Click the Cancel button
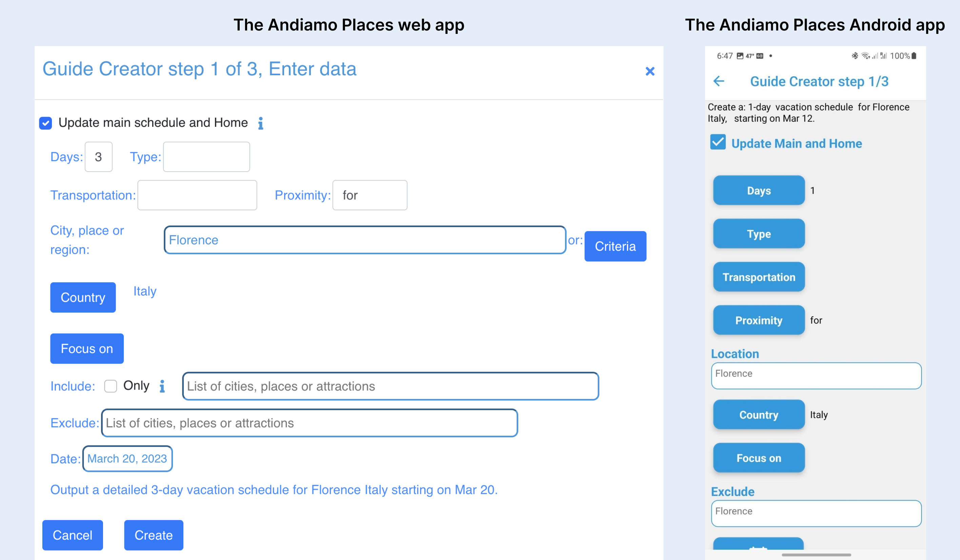Viewport: 960px width, 560px height. 73,535
